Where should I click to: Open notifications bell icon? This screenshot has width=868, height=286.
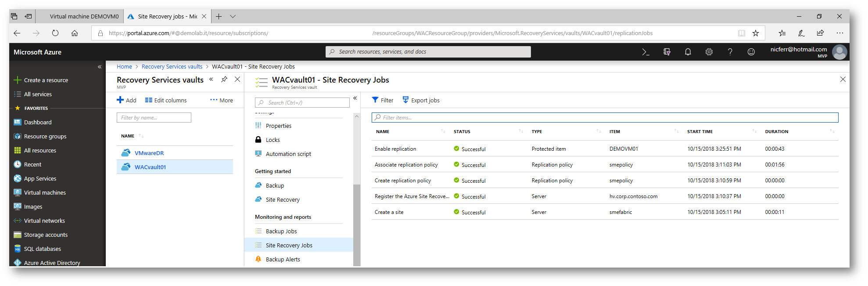click(688, 52)
